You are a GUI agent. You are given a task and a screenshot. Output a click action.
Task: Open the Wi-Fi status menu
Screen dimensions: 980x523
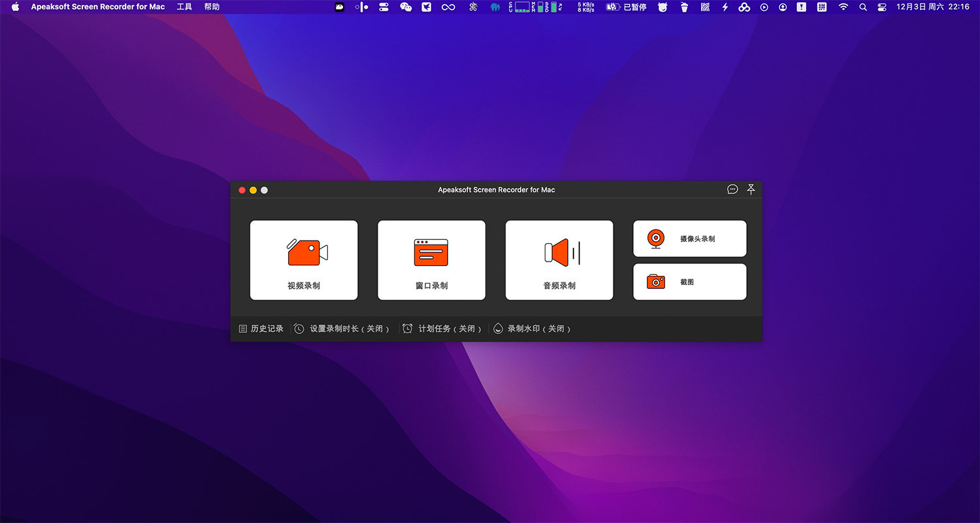[x=843, y=7]
